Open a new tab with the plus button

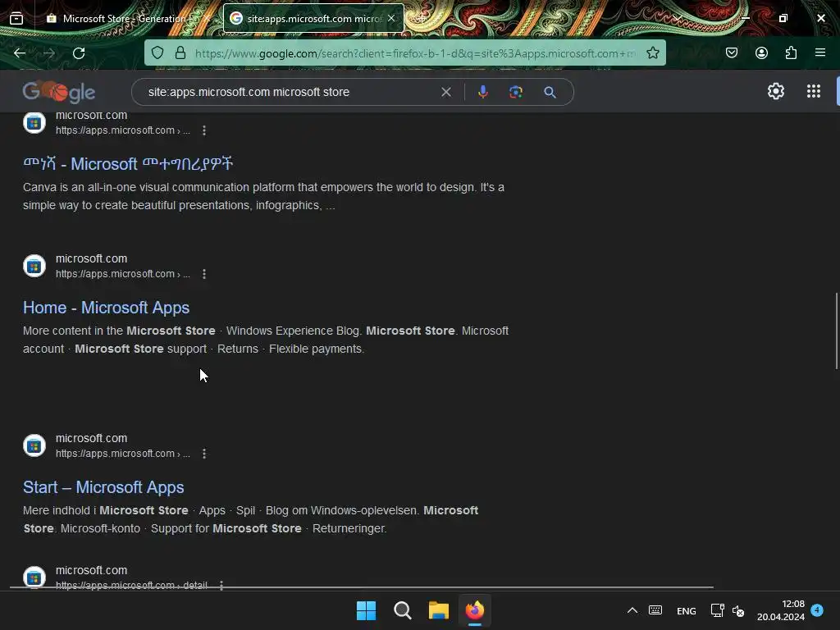pos(422,19)
